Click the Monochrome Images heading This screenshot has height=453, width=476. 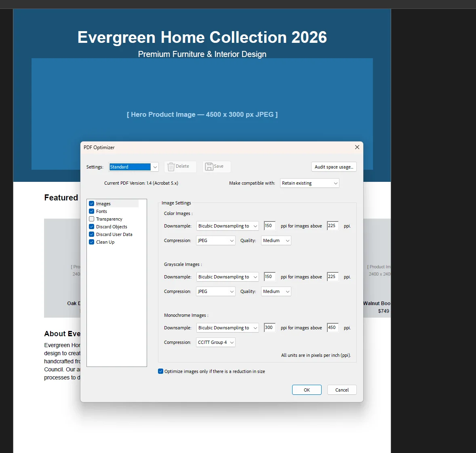pos(186,316)
